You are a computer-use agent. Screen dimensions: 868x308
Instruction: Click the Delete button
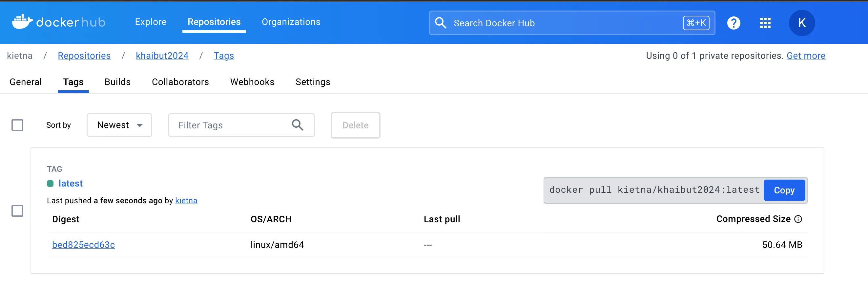(x=356, y=125)
